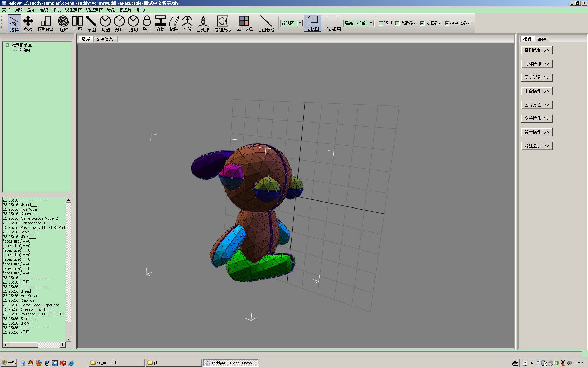This screenshot has width=588, height=368.
Task: Click the log horizontal scrollbar thumb
Action: point(23,345)
